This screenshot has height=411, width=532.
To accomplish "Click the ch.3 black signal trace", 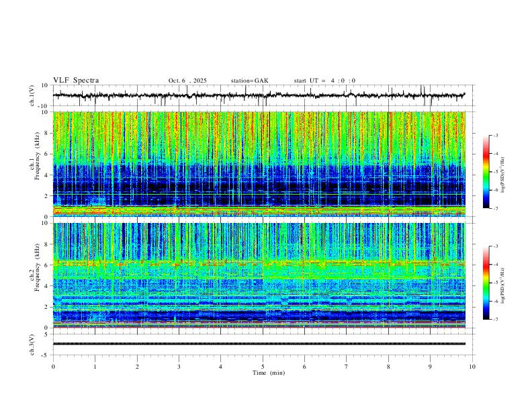I will coord(259,344).
